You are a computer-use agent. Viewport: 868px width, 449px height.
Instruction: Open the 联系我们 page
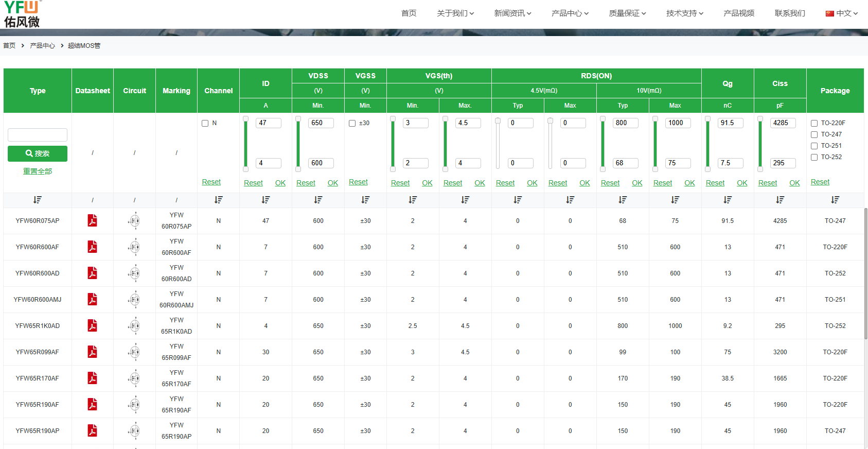coord(790,13)
